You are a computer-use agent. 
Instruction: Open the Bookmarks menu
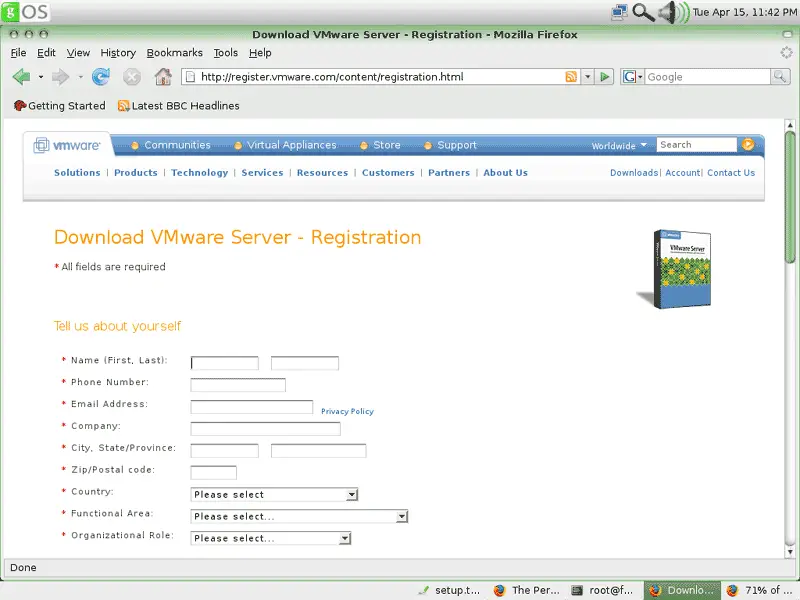[174, 53]
